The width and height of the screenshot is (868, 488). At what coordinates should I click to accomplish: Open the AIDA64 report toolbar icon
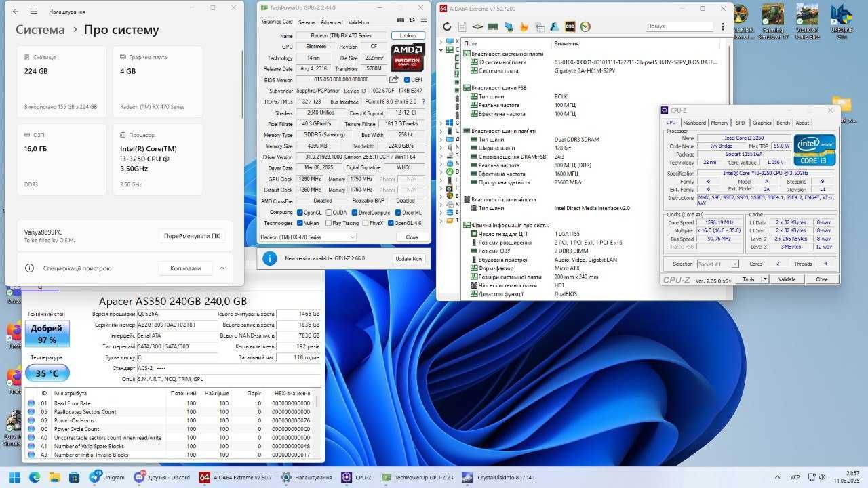pyautogui.click(x=462, y=26)
